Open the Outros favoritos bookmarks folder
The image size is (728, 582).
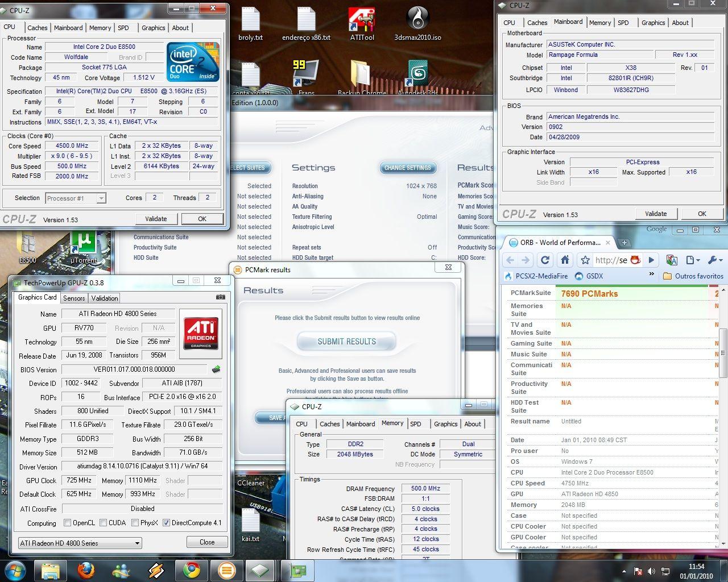(x=693, y=276)
